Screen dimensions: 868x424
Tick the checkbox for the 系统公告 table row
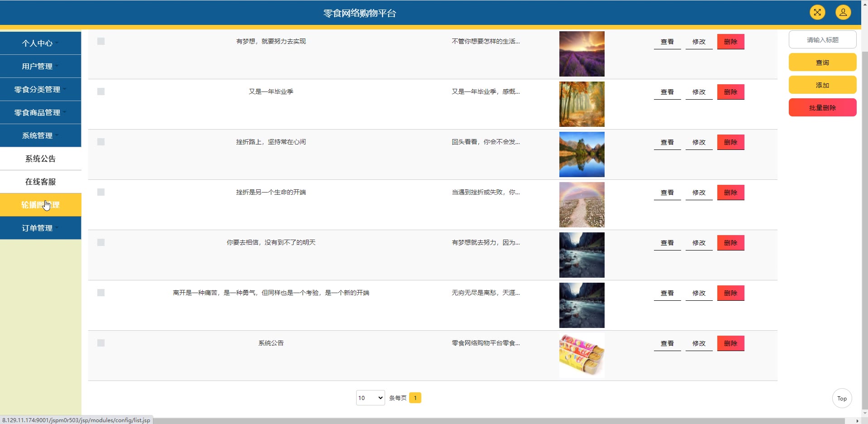pyautogui.click(x=101, y=343)
